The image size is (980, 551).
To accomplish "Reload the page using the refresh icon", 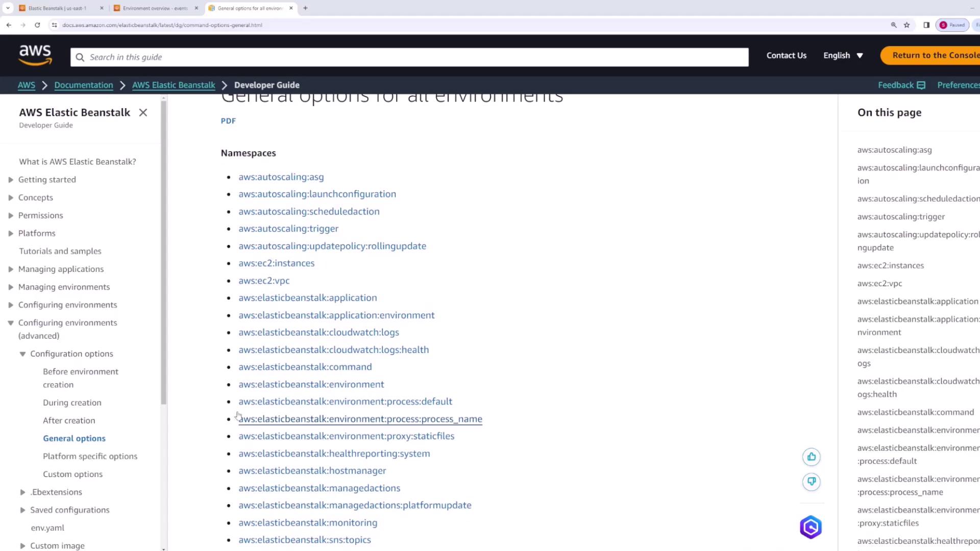I will coord(37,25).
